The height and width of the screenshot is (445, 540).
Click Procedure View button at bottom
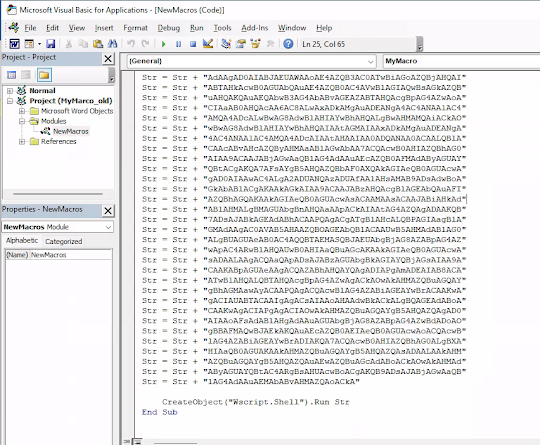(x=127, y=442)
